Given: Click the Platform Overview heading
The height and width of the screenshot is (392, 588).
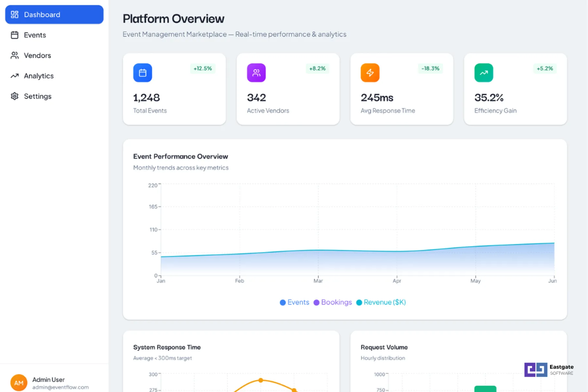Looking at the screenshot, I should tap(173, 19).
